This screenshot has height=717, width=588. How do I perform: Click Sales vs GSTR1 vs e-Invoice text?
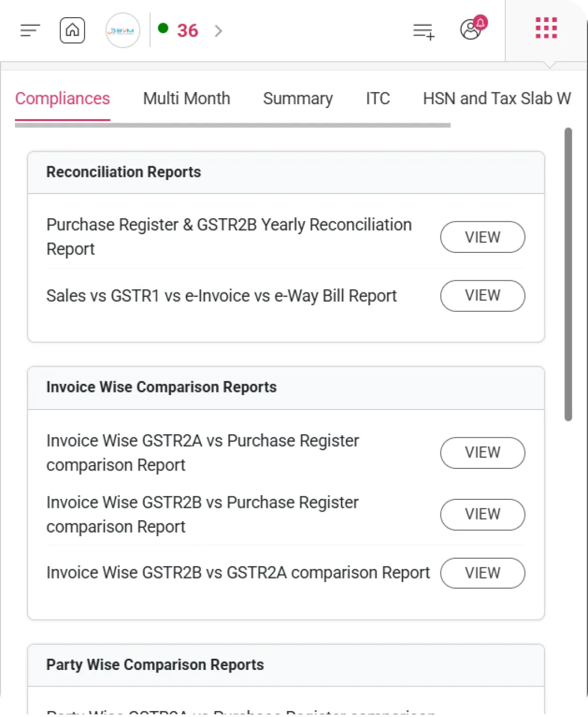221,296
